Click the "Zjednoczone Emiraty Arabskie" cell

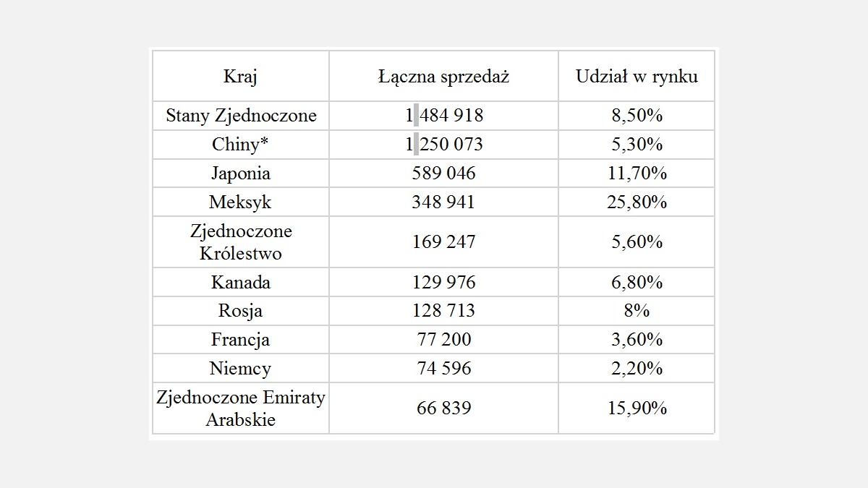tap(241, 408)
